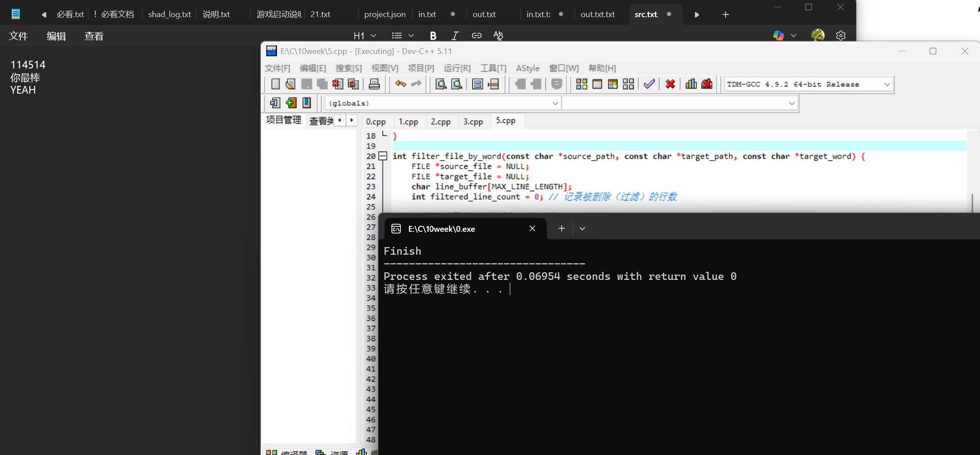Image resolution: width=980 pixels, height=455 pixels.
Task: Open Replace dialog from Dev-C++ toolbar
Action: tap(457, 84)
